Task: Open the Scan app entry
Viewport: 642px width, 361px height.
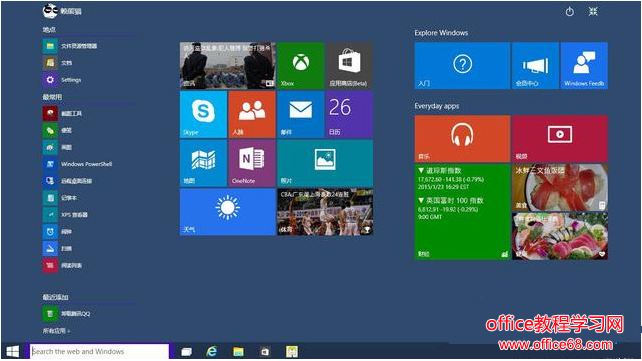Action: [58, 248]
